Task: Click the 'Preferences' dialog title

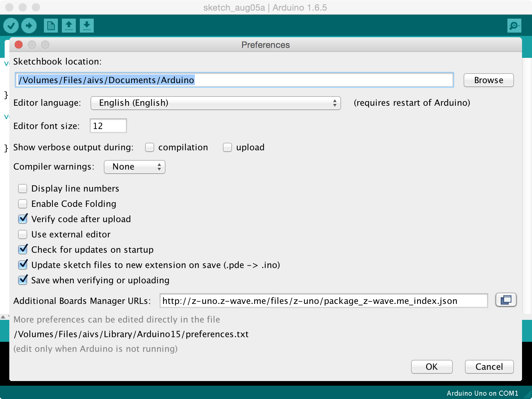Action: pyautogui.click(x=266, y=45)
